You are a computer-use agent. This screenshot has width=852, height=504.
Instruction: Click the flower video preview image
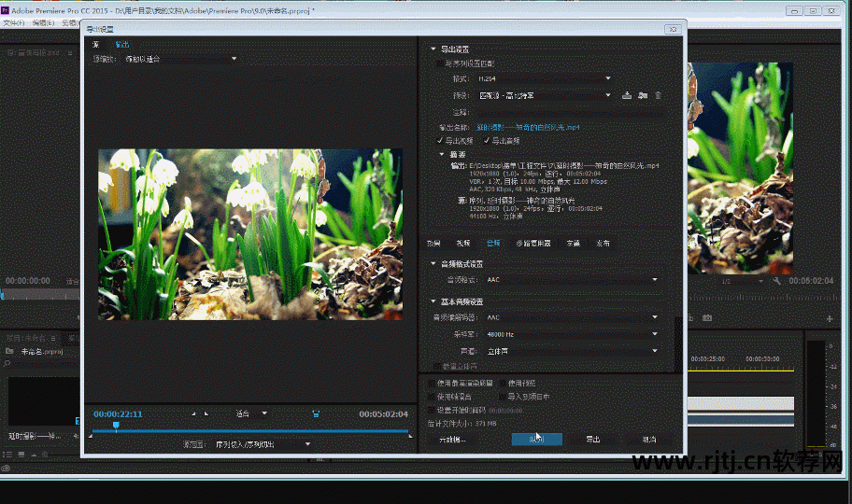[250, 234]
